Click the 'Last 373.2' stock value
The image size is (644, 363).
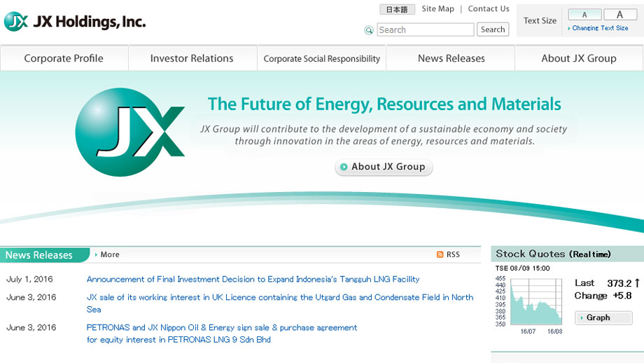[607, 283]
